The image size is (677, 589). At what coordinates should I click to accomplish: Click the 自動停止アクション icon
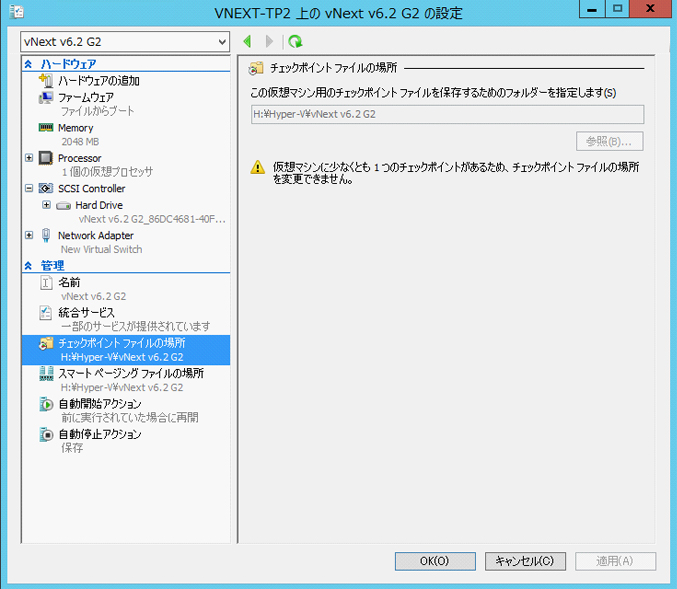click(46, 434)
